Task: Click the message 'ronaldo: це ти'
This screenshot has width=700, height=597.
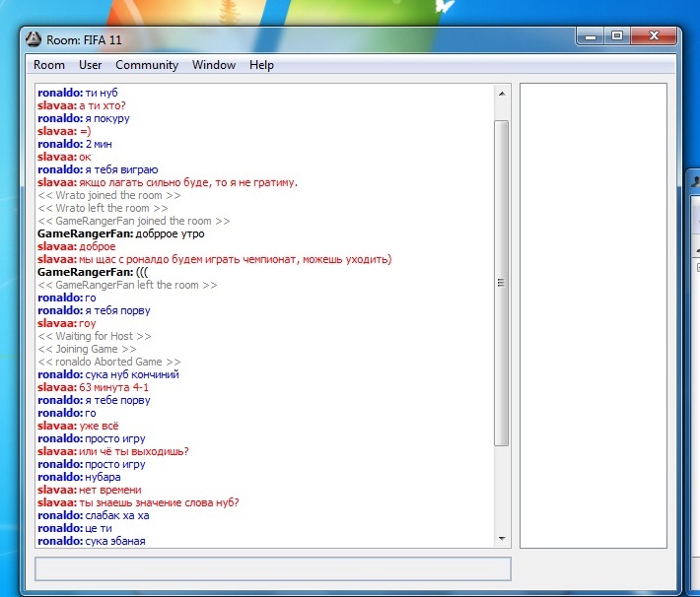Action: [75, 528]
